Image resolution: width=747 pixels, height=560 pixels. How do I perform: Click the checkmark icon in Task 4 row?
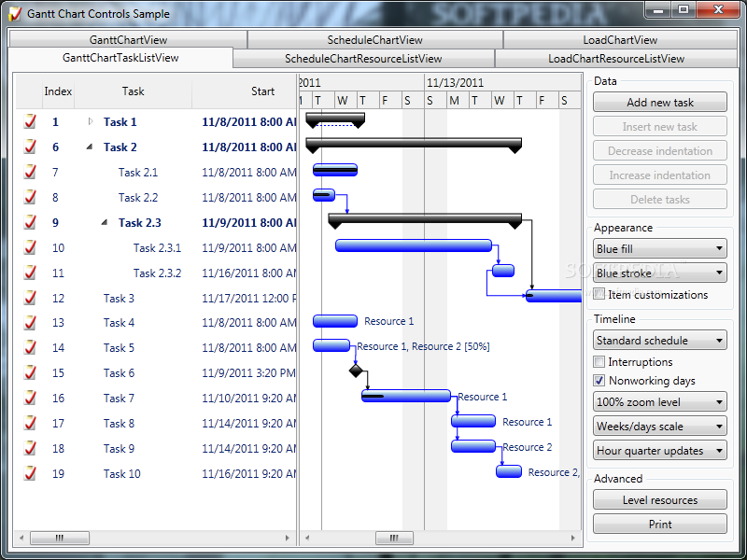pyautogui.click(x=30, y=323)
